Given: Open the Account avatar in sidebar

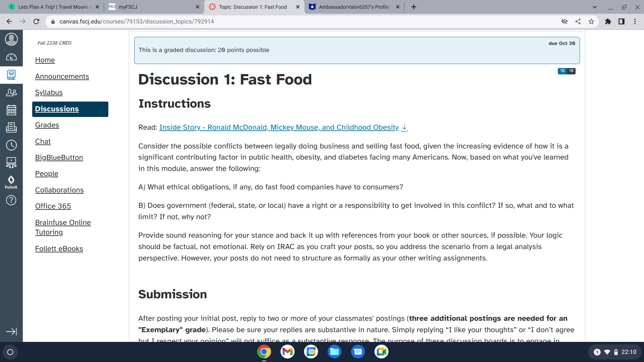Looking at the screenshot, I should click(11, 39).
